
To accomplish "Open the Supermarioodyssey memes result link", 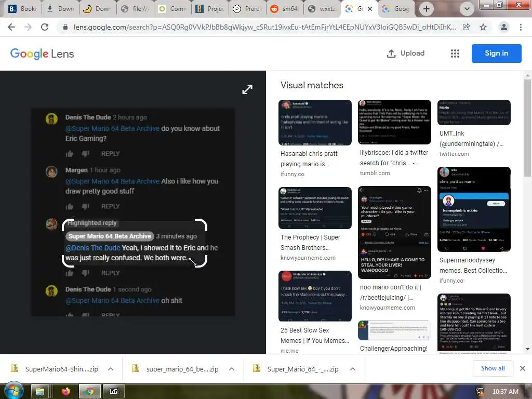I will tap(473, 265).
